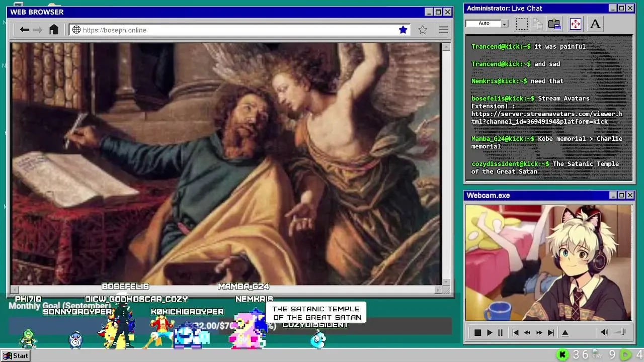The image size is (644, 362).
Task: Click the Cozy icon in system tray
Action: coord(597,354)
